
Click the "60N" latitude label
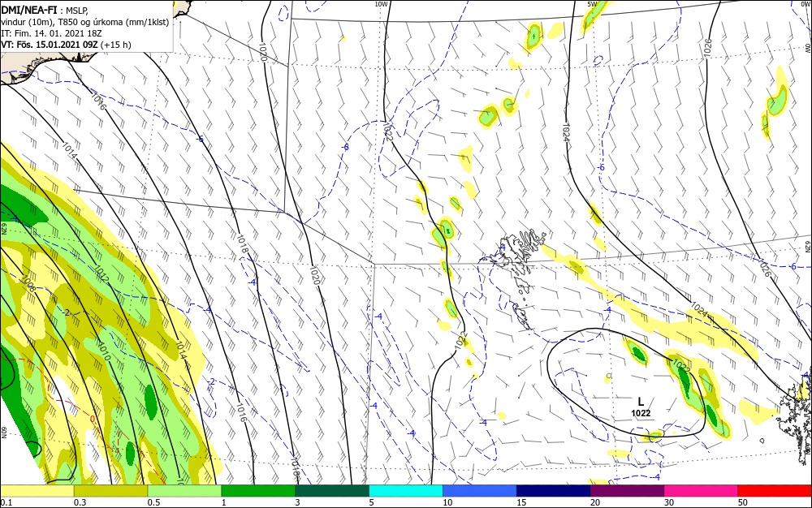click(3, 433)
